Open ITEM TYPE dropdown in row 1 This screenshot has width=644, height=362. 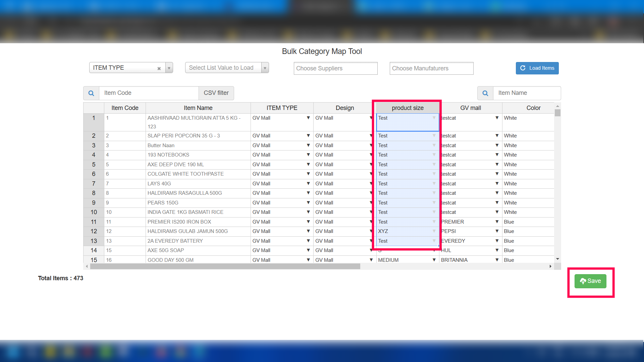308,118
